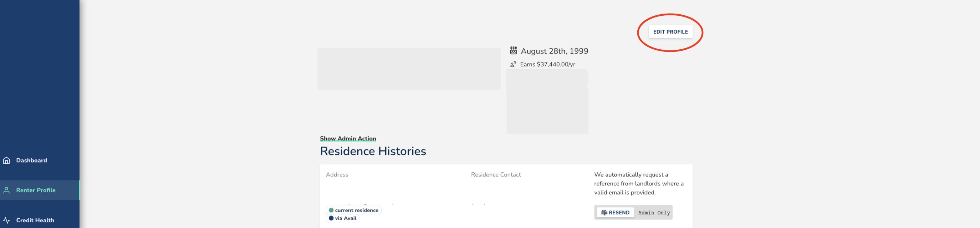This screenshot has width=980, height=228.
Task: Select the Renter Profile person icon
Action: pos(6,190)
